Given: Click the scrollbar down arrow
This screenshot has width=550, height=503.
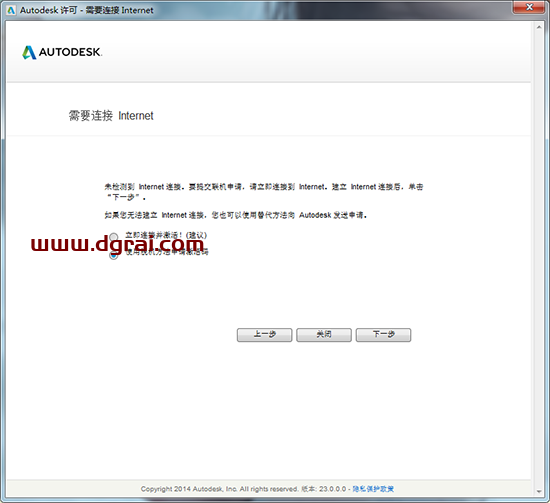Looking at the screenshot, I should [x=539, y=491].
